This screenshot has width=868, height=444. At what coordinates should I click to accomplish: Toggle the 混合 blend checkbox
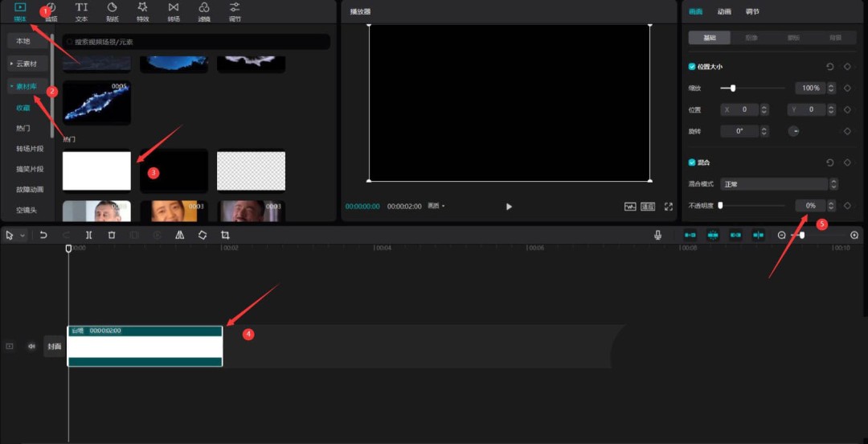(x=692, y=162)
